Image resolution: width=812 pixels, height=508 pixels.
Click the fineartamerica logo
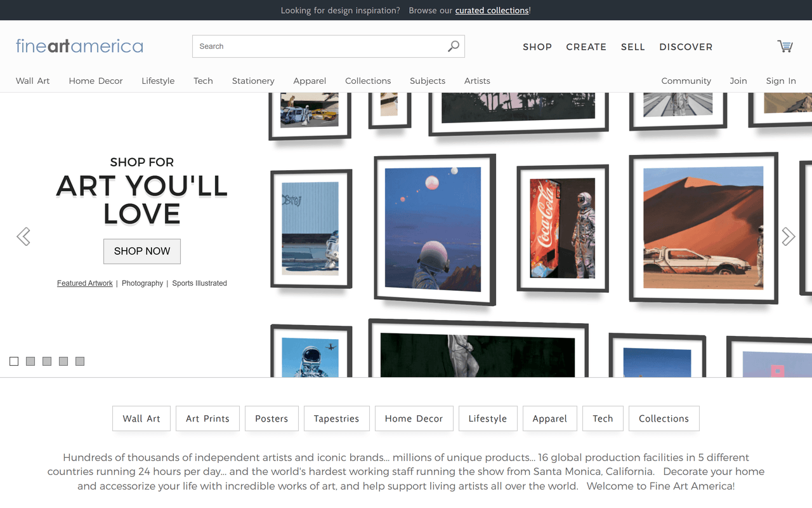click(79, 46)
